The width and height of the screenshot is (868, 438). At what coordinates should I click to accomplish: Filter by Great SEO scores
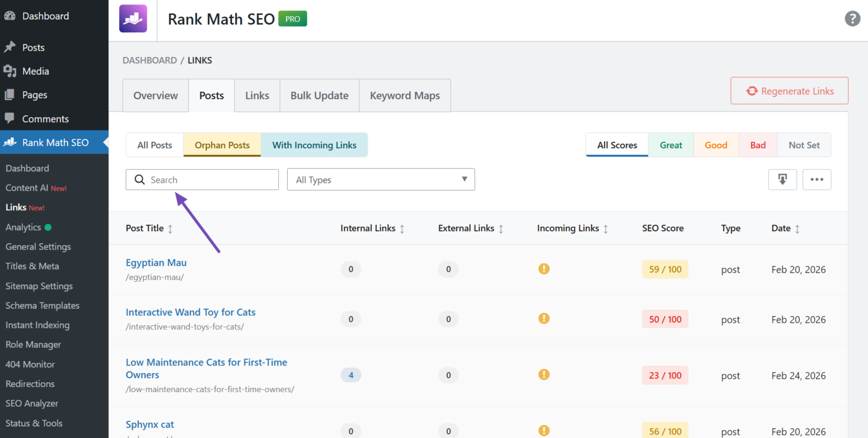point(670,144)
